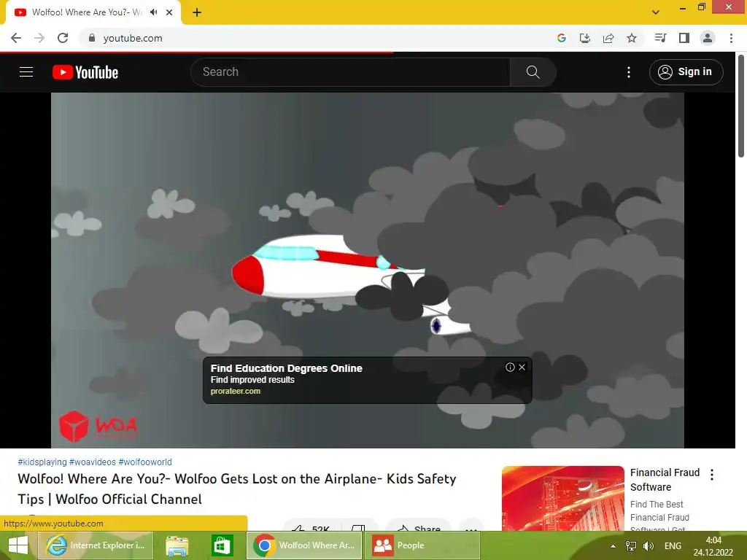
Task: Open #kidsplaying hashtag link
Action: [x=42, y=462]
